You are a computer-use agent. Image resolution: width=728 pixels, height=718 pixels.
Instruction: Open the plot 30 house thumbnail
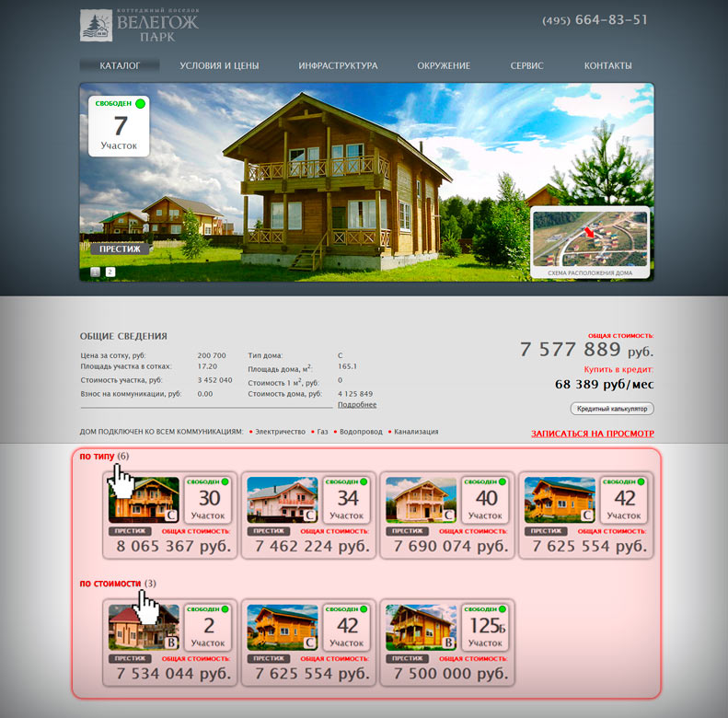pyautogui.click(x=144, y=500)
